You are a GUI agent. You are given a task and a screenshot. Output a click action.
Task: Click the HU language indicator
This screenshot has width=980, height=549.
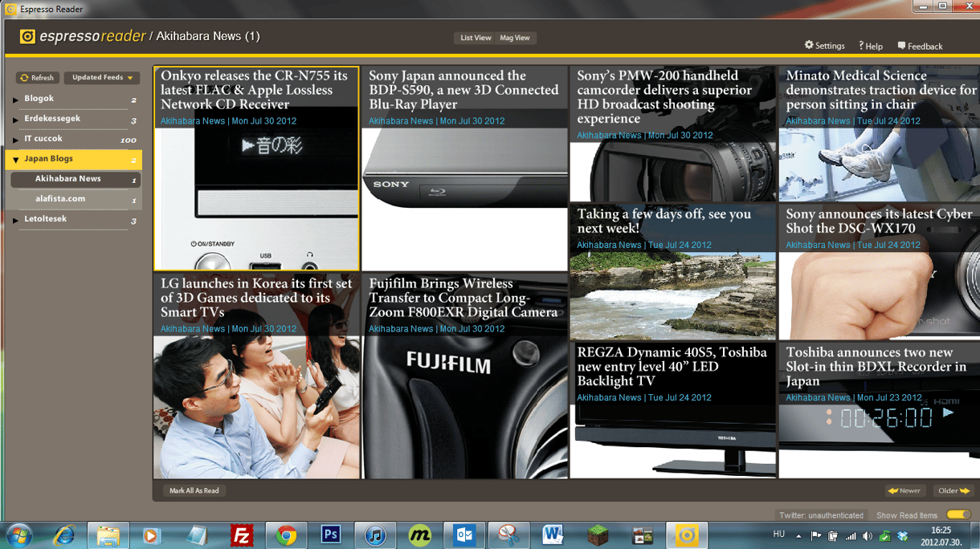tap(778, 535)
